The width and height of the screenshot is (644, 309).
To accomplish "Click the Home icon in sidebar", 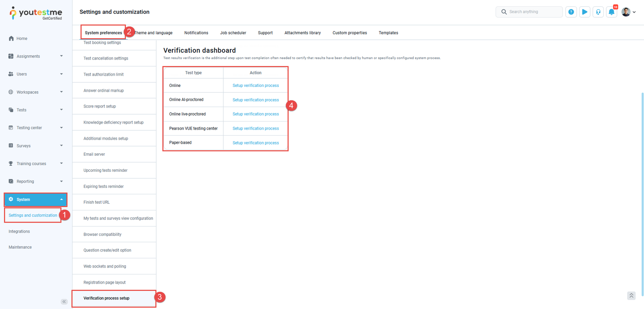I will tap(11, 39).
